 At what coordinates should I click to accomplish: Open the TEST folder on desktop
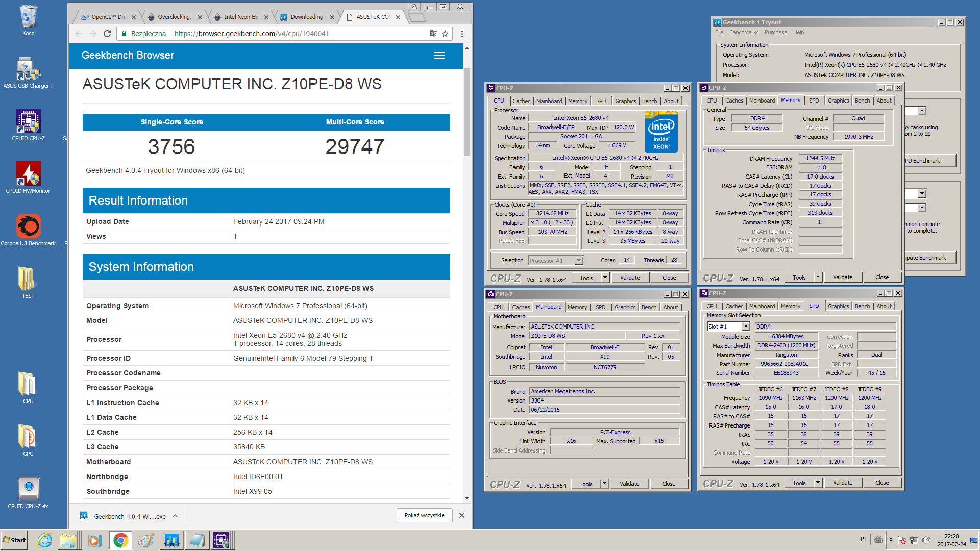28,283
